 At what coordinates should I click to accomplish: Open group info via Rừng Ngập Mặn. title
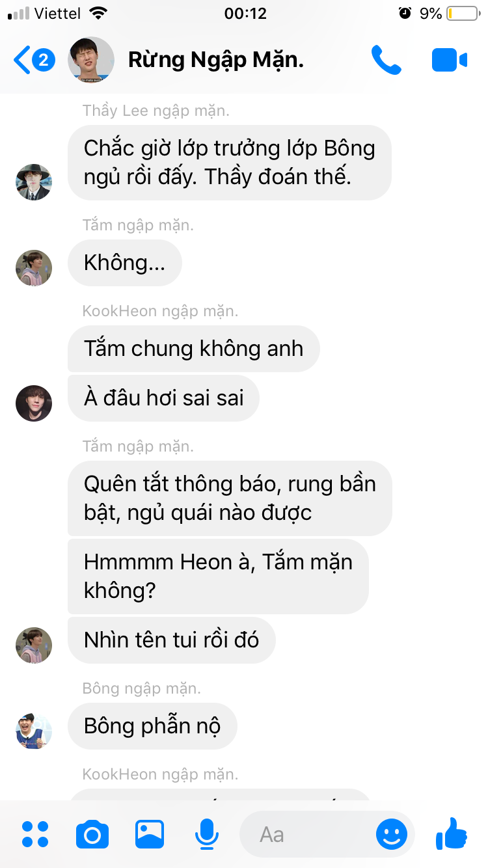(216, 61)
